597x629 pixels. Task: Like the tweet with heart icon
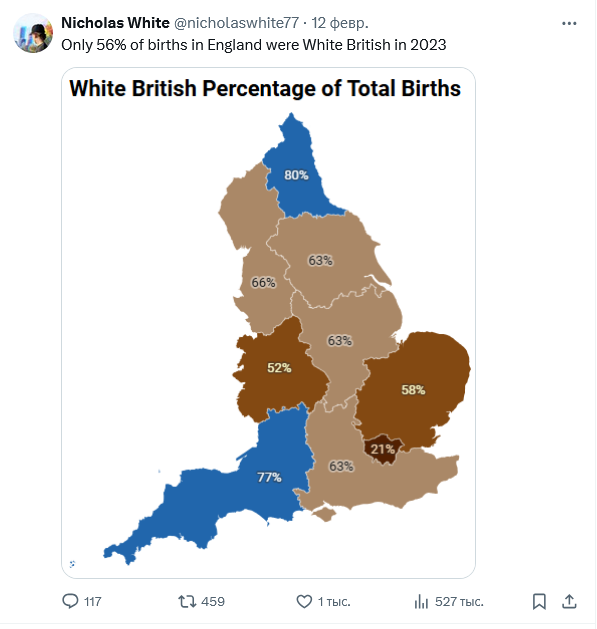304,602
